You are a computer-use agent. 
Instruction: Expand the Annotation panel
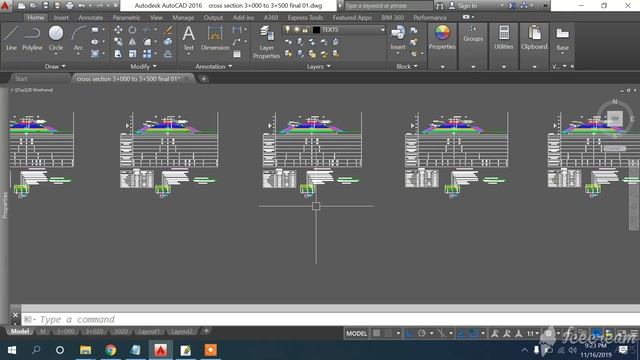coord(213,66)
